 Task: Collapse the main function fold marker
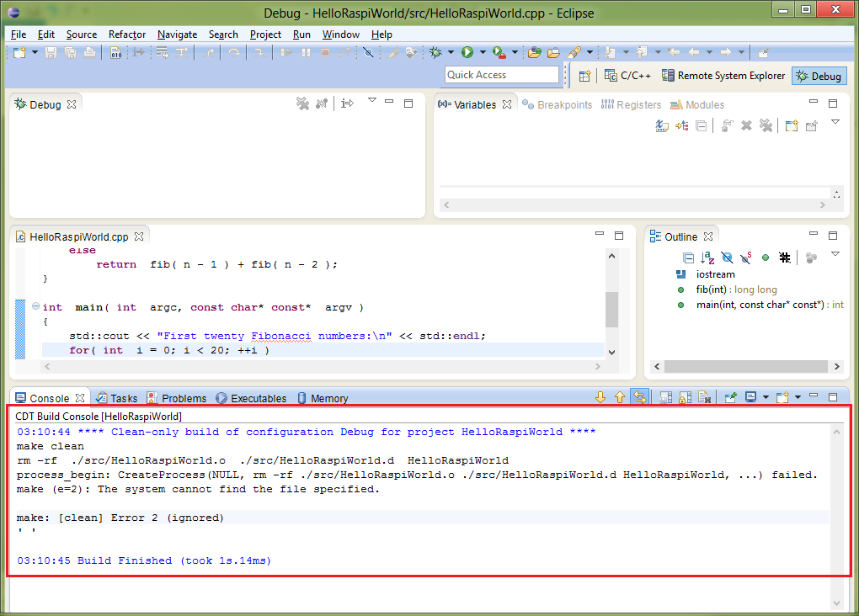pos(35,306)
